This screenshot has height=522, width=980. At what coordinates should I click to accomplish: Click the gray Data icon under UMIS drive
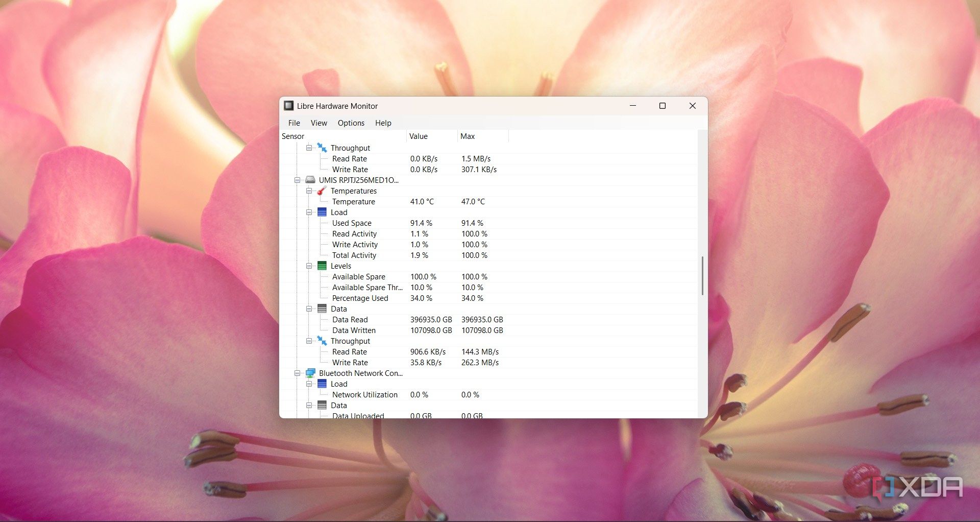[322, 309]
